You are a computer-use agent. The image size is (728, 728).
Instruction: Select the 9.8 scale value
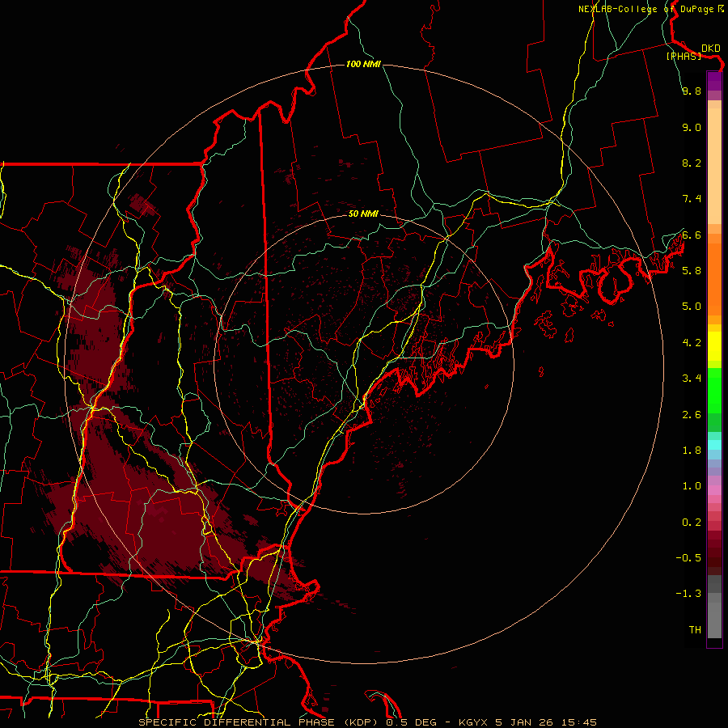692,91
